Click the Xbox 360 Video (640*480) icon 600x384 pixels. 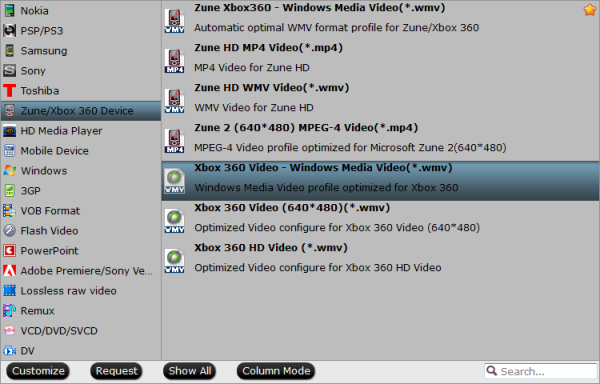[x=174, y=221]
